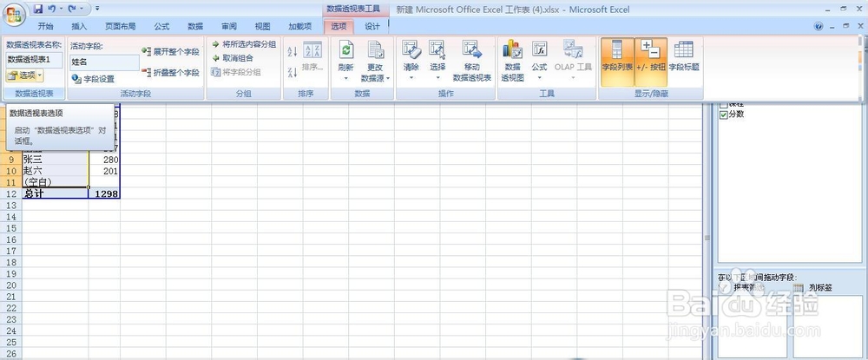Screen dimensions: 868x360
Task: Redo action in quick access toolbar
Action: (72, 9)
